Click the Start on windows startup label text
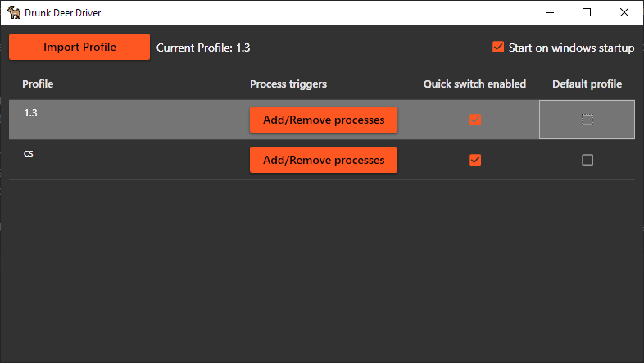 click(571, 48)
